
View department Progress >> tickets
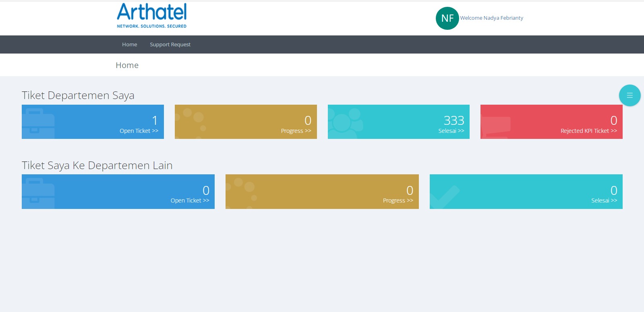(296, 131)
